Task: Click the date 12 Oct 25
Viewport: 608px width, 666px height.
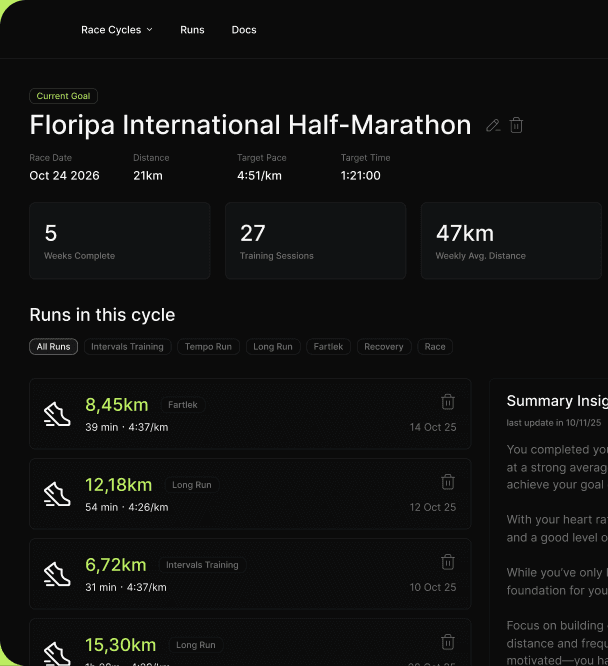Action: pyautogui.click(x=433, y=507)
